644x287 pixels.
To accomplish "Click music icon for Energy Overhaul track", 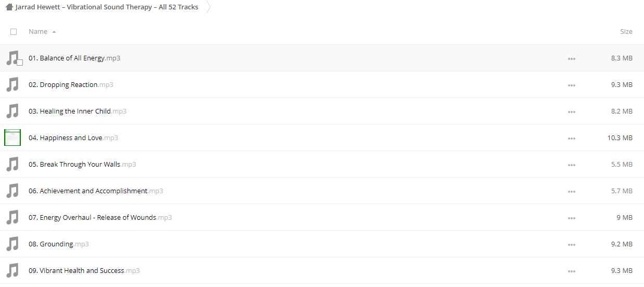I will (x=12, y=217).
